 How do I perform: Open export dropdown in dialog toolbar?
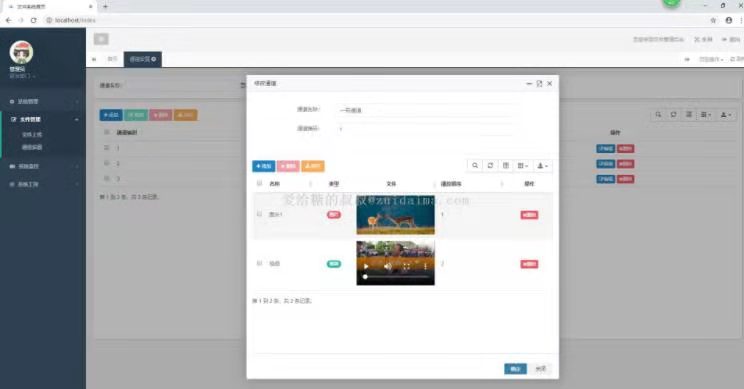coord(542,166)
